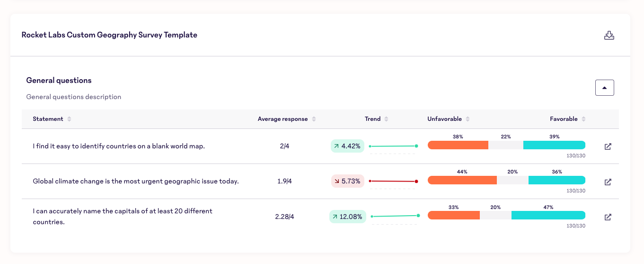
Task: Click the 12.08% upward trend badge
Action: [x=347, y=217]
